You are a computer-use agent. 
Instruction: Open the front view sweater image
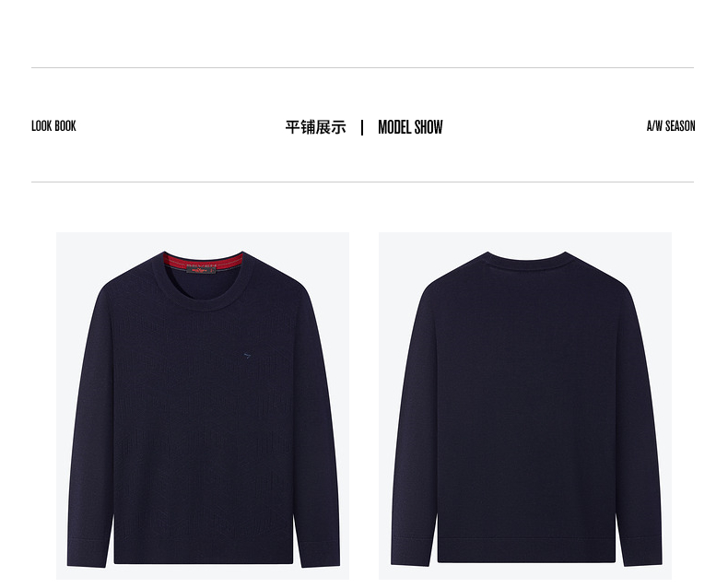click(203, 406)
